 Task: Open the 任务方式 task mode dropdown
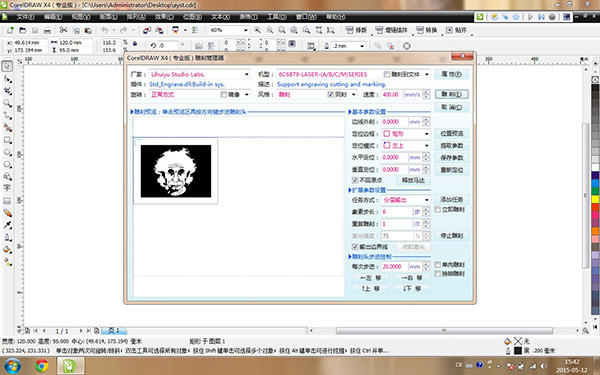pyautogui.click(x=427, y=200)
